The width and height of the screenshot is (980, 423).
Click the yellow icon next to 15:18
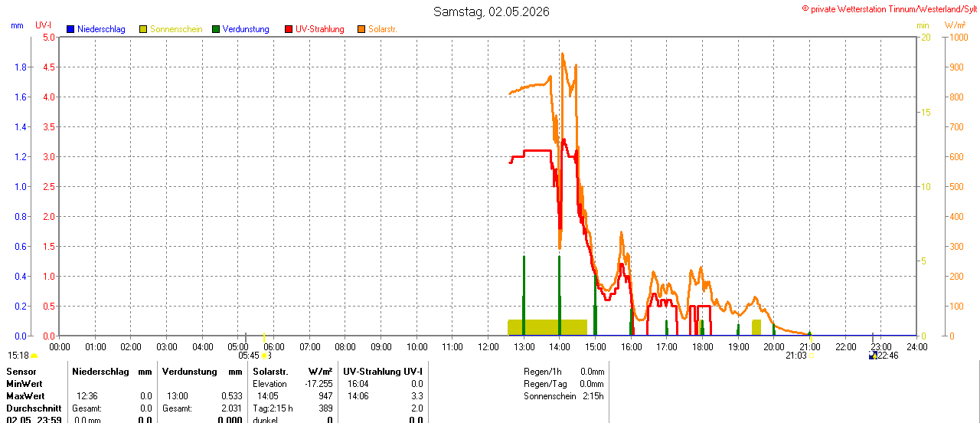coord(34,356)
